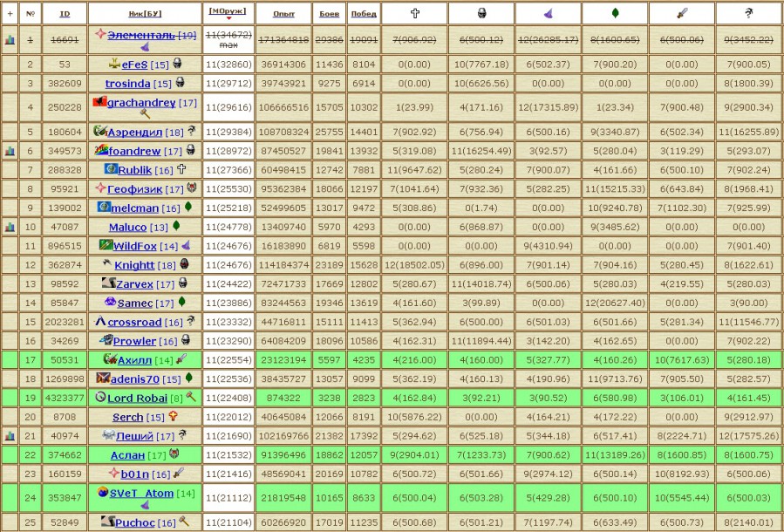Click the clan emblem beside adenis70
Viewport: 784px width, 532px height.
click(103, 378)
